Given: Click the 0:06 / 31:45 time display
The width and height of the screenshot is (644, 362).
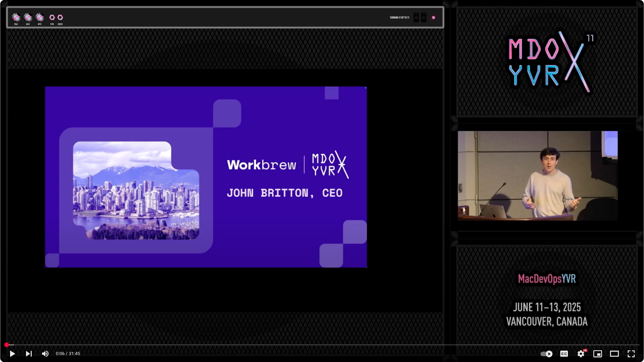Looking at the screenshot, I should [x=68, y=354].
